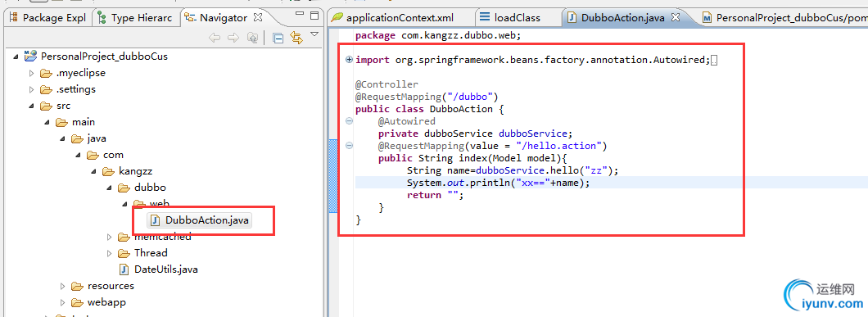This screenshot has height=317, width=868.
Task: Click the main folder icon
Action: [x=61, y=122]
